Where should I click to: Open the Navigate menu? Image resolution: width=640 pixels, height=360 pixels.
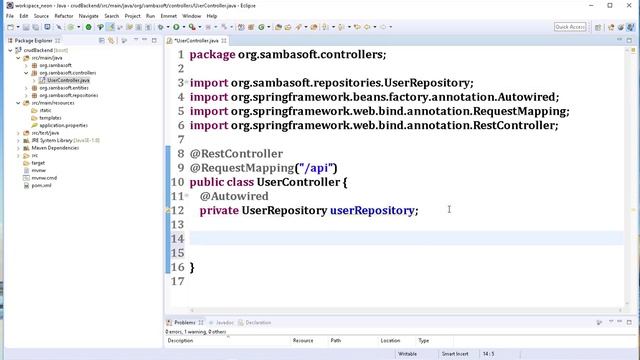pyautogui.click(x=89, y=16)
